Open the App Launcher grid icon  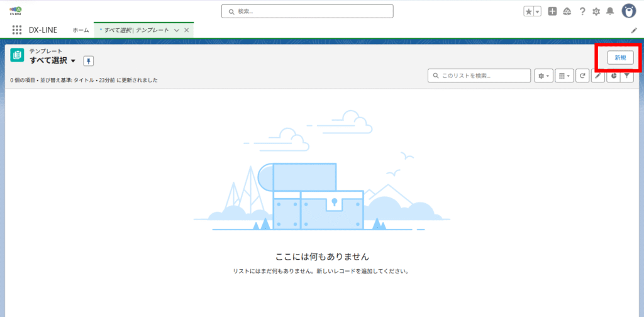(x=17, y=30)
